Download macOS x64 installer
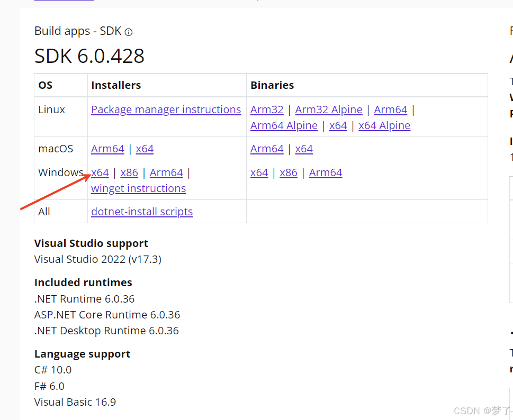Screen dimensions: 513x420 point(145,149)
